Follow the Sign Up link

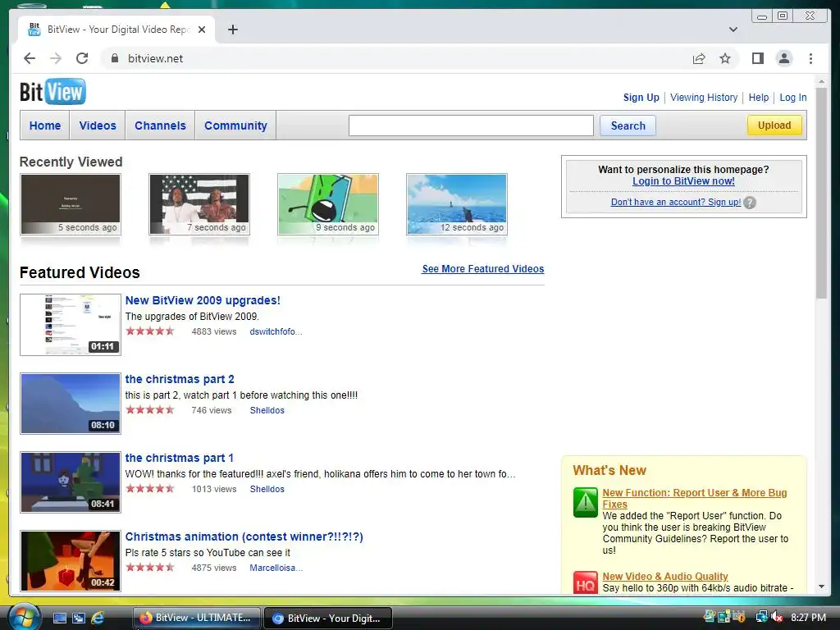[641, 98]
